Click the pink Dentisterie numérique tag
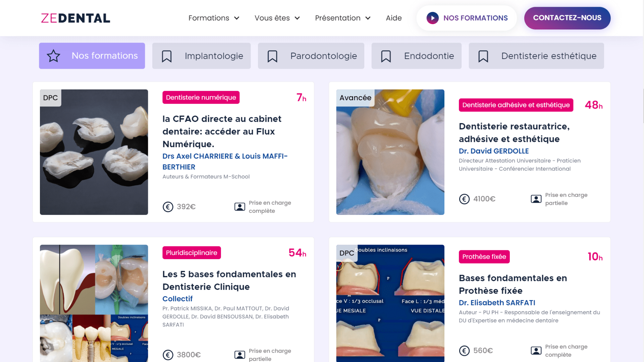Viewport: 644px width, 362px height. click(x=201, y=98)
